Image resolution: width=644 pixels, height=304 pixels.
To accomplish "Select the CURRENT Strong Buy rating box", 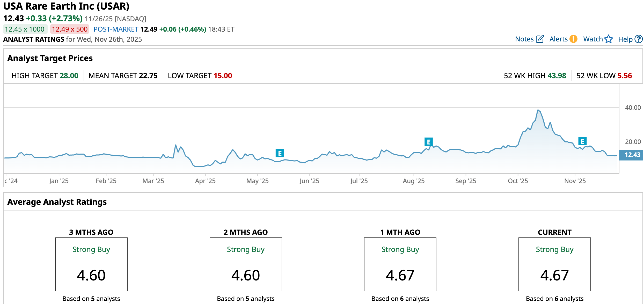I will click(554, 264).
